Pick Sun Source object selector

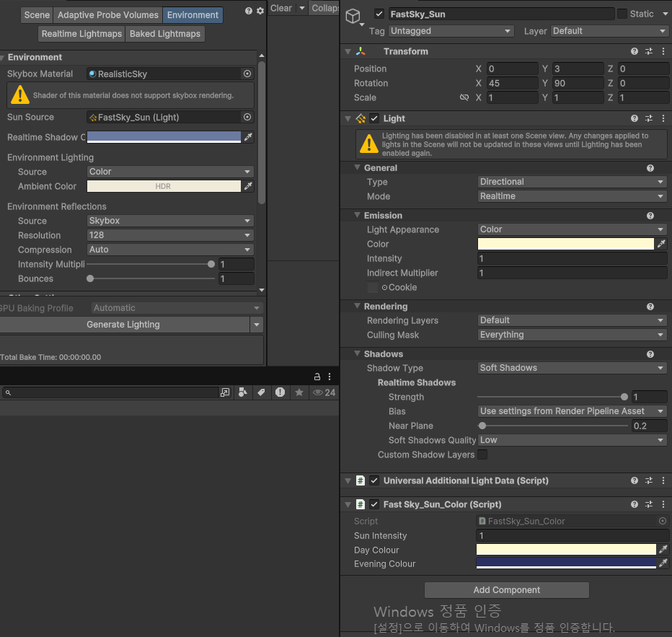tap(247, 117)
